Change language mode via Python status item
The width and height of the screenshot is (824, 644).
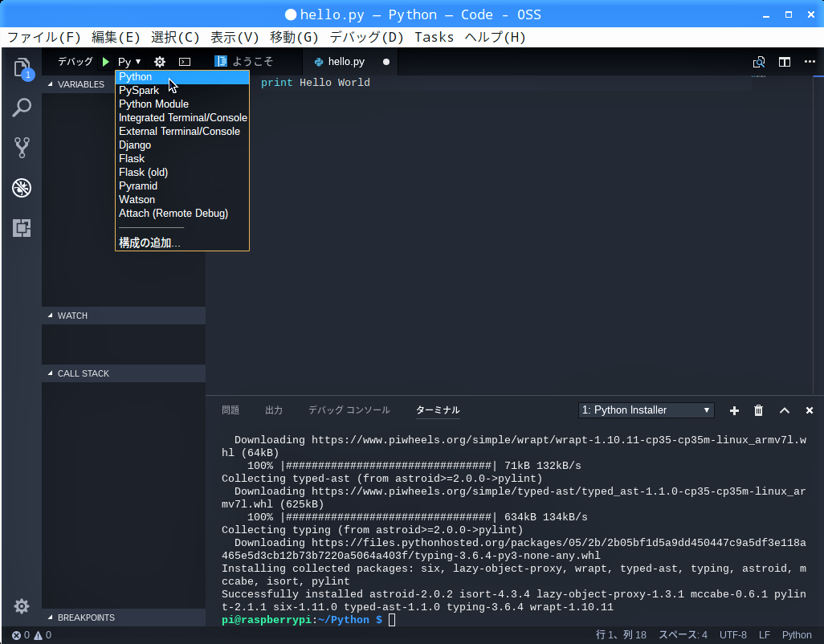(x=797, y=635)
